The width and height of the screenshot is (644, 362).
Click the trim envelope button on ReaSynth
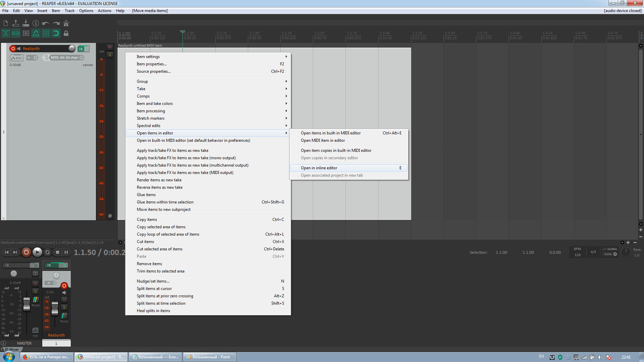click(x=16, y=58)
